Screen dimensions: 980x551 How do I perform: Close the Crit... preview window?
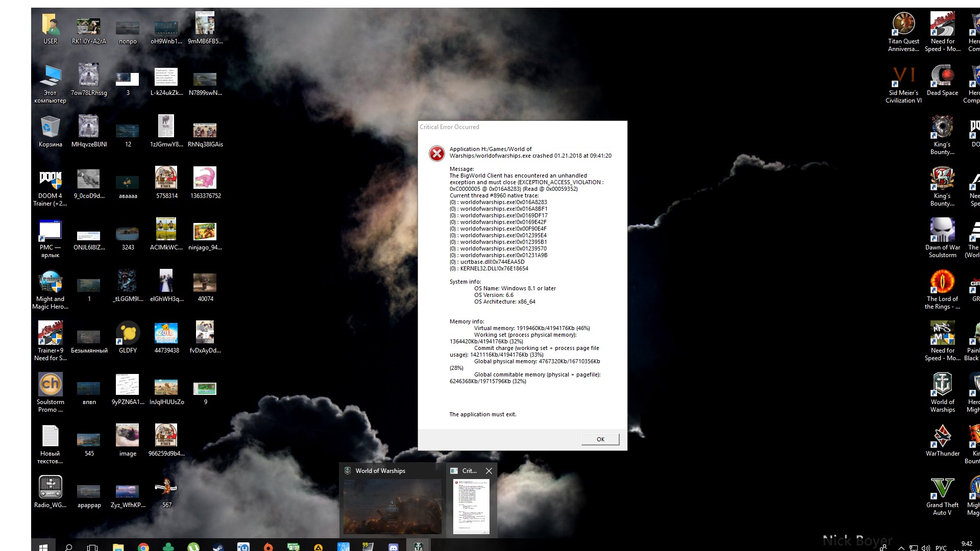pos(489,471)
